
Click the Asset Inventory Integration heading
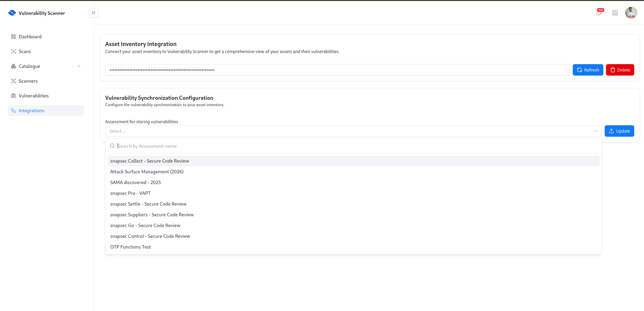[141, 44]
